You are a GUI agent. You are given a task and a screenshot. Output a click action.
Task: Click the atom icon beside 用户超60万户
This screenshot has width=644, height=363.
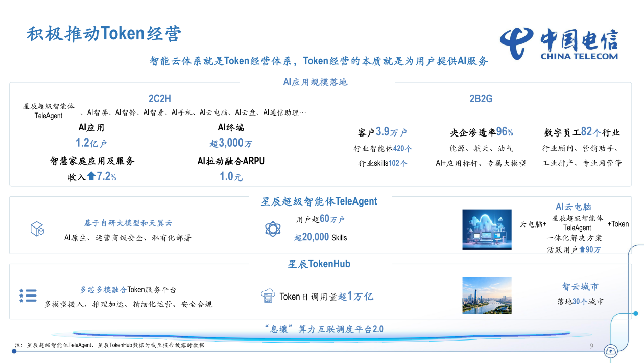273,229
